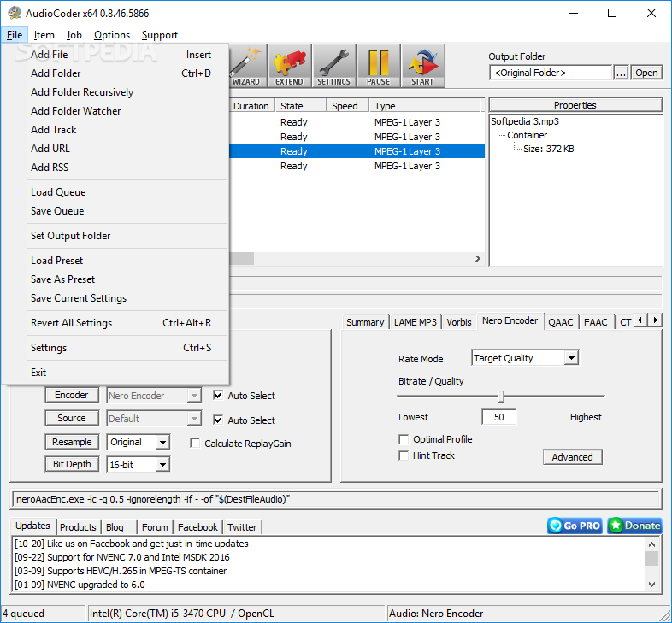Click the Resample button
This screenshot has width=672, height=623.
pyautogui.click(x=72, y=442)
